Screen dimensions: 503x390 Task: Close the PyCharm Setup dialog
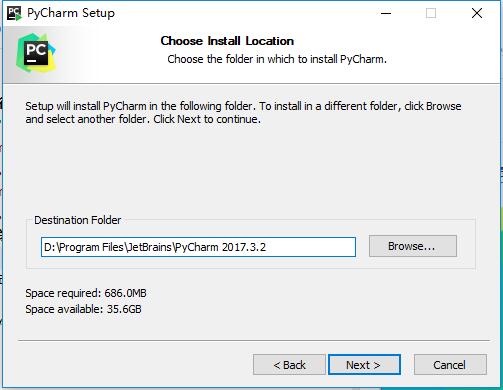pyautogui.click(x=477, y=13)
